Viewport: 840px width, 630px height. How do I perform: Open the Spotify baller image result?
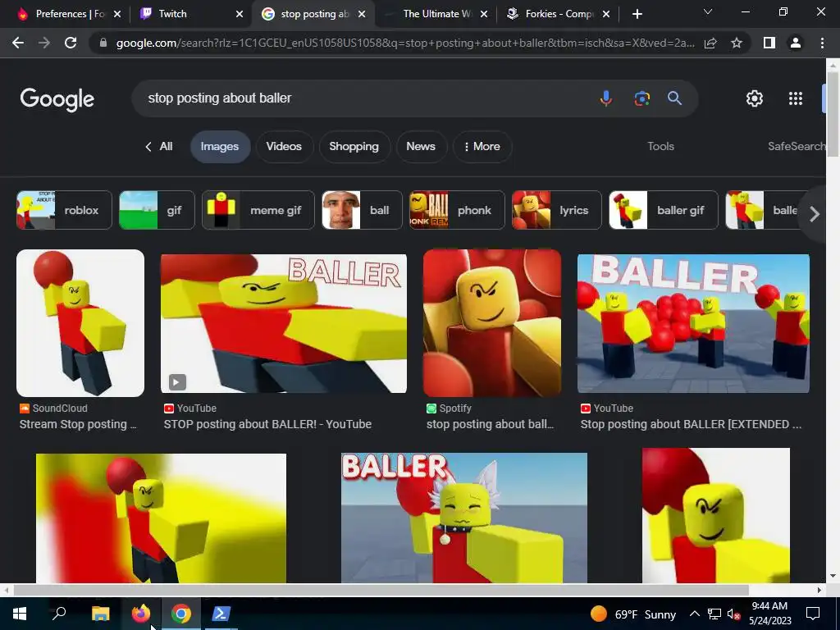(x=492, y=323)
